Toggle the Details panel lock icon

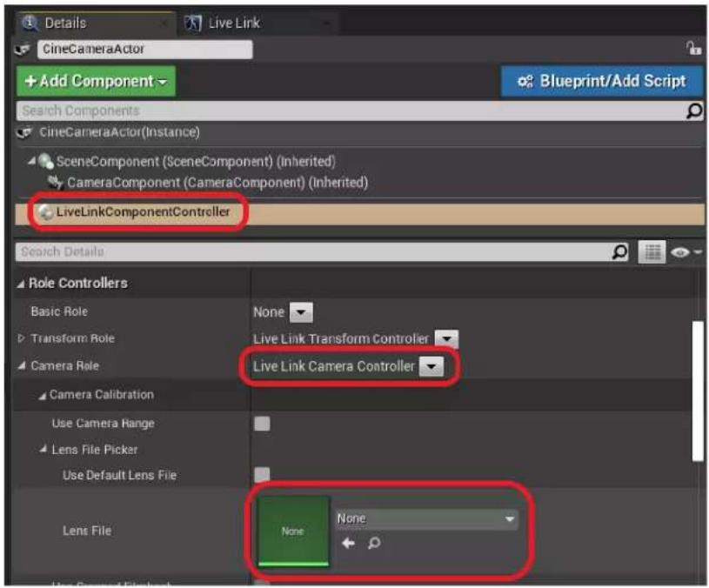[x=693, y=48]
